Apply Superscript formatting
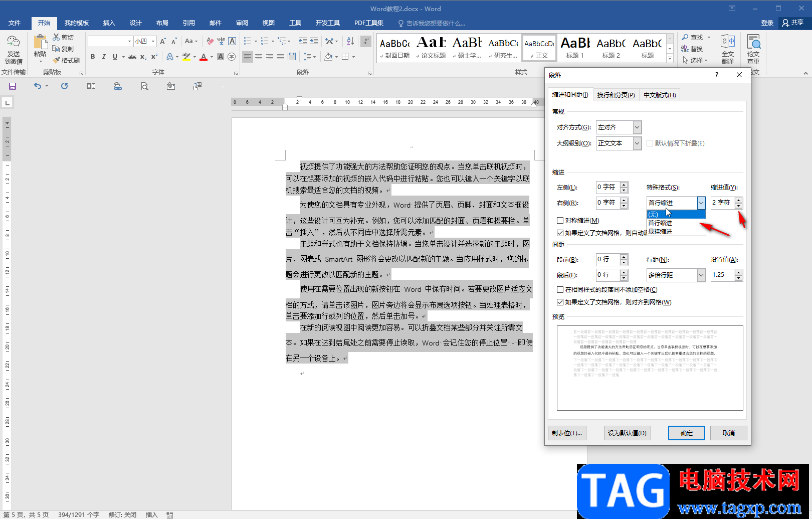This screenshot has height=519, width=812. [x=154, y=57]
